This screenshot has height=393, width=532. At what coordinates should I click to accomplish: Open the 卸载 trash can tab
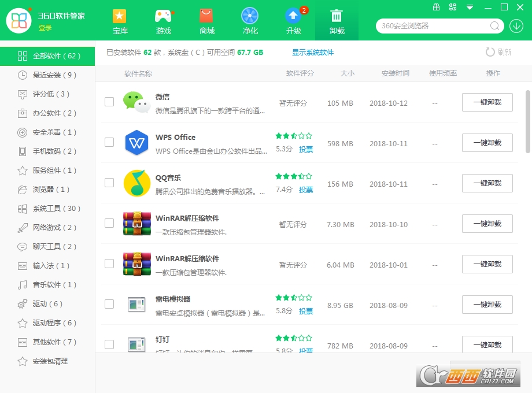click(x=337, y=21)
